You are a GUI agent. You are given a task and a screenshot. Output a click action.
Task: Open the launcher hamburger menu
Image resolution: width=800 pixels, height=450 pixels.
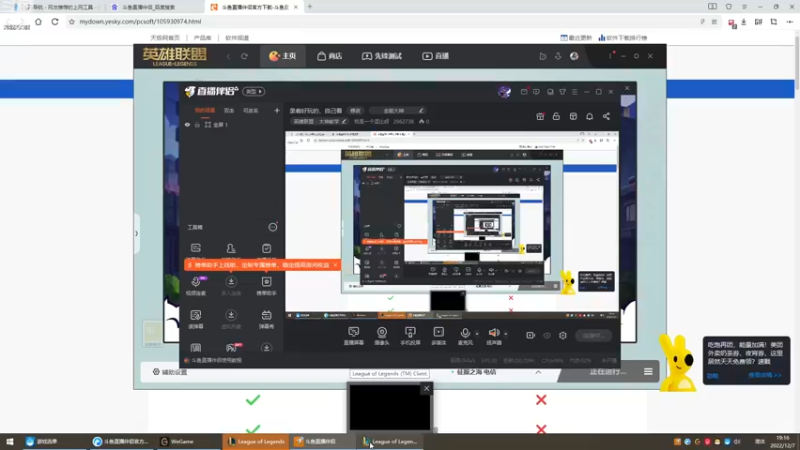point(648,372)
